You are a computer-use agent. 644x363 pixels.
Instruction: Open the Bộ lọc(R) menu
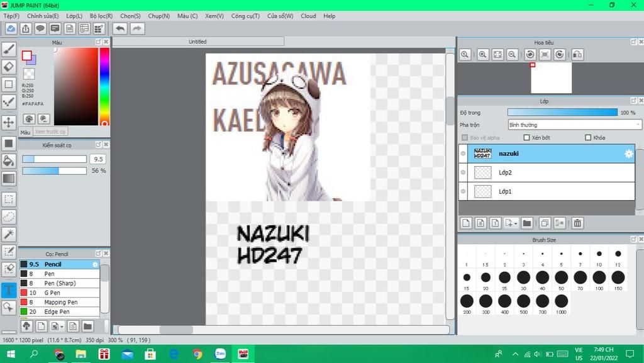click(x=101, y=16)
